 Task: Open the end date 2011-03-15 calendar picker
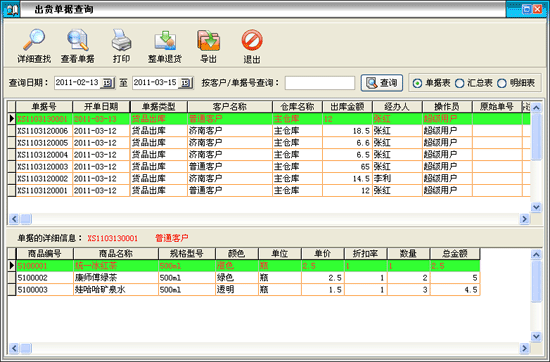click(x=186, y=83)
